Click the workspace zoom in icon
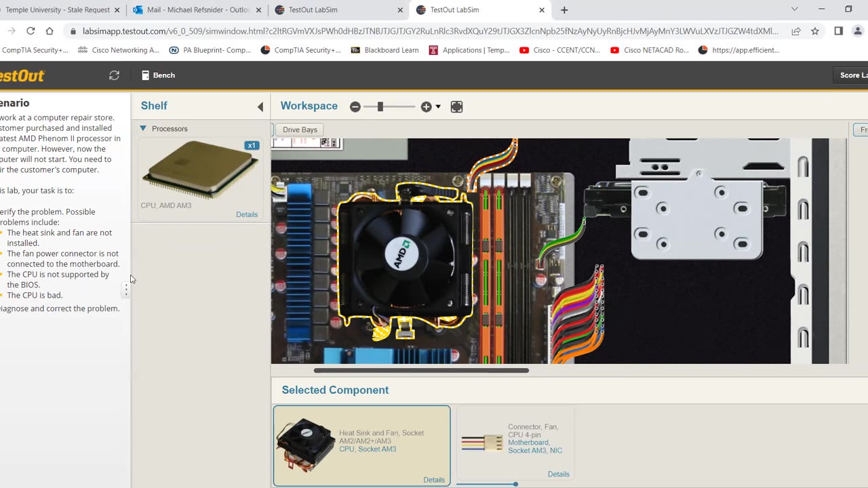Screen dimensions: 868x488 point(426,106)
